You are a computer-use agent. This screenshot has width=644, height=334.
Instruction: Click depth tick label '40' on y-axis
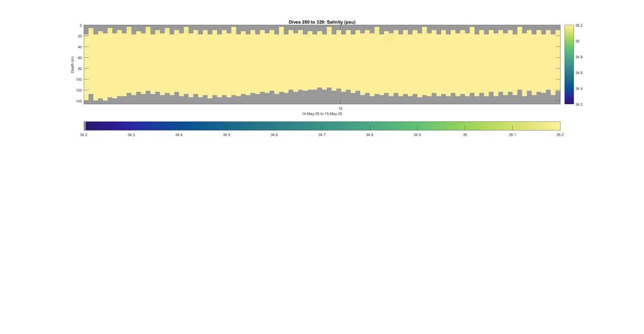pos(80,47)
